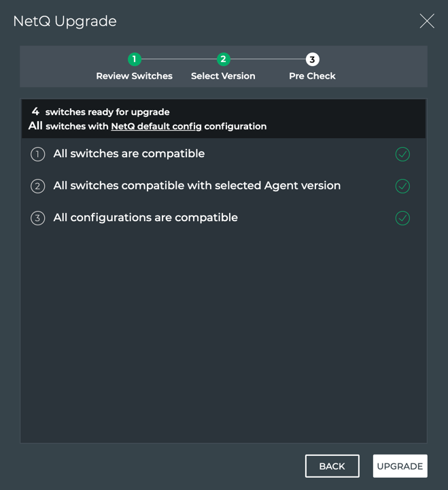Screen dimensions: 448x490
Task: Click the step 3 white circle
Action: click(x=312, y=59)
